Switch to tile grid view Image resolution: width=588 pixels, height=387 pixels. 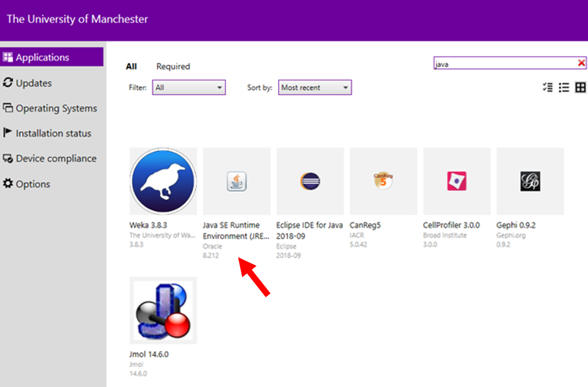(x=580, y=88)
